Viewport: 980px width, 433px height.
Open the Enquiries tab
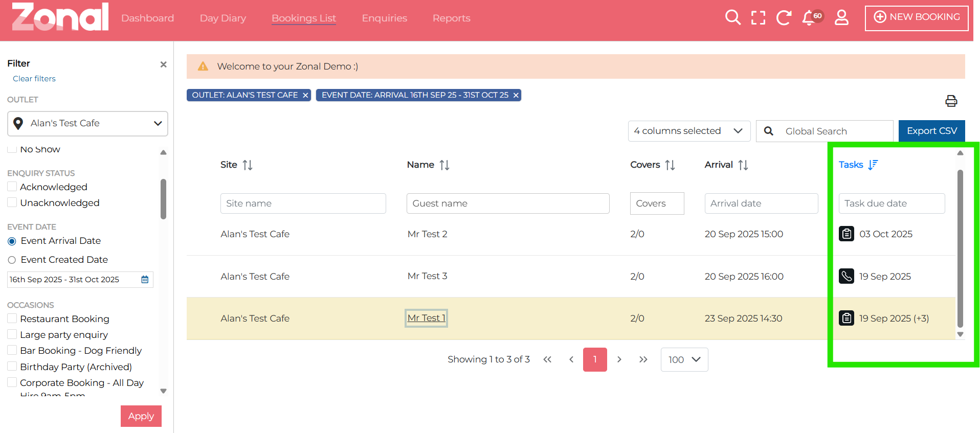(x=384, y=18)
